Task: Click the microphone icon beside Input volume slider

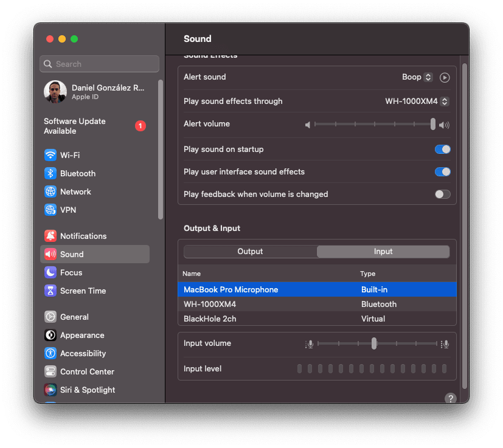Action: [310, 343]
